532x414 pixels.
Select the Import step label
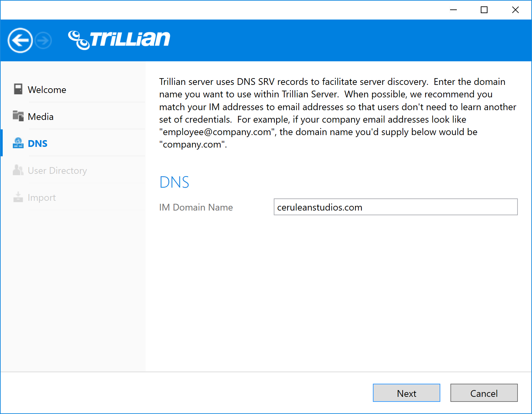42,198
